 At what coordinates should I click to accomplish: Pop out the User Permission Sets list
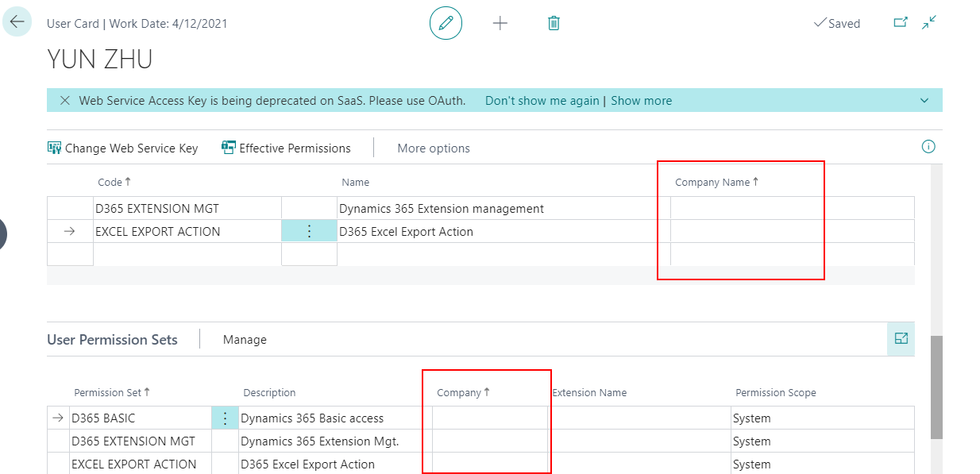(x=901, y=337)
